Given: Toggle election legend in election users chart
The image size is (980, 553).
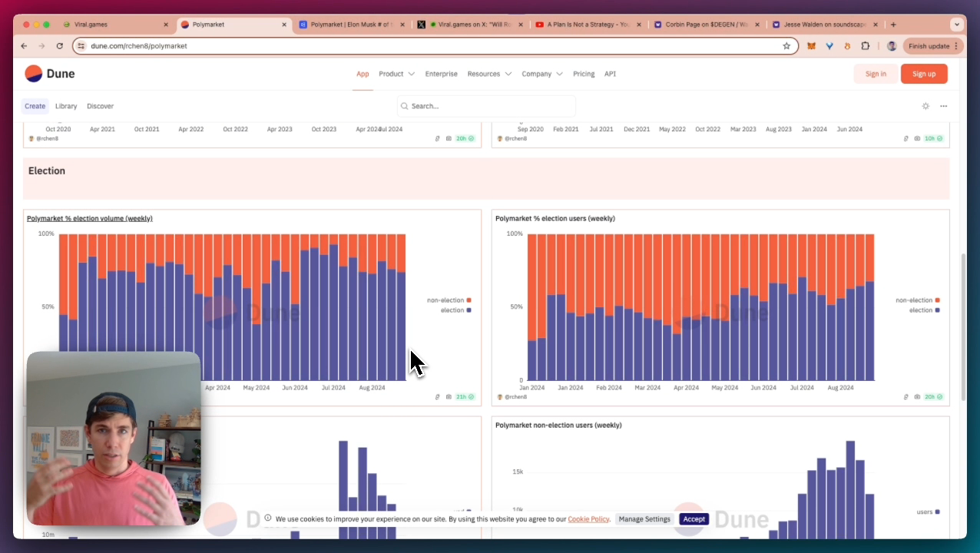Looking at the screenshot, I should pos(924,310).
